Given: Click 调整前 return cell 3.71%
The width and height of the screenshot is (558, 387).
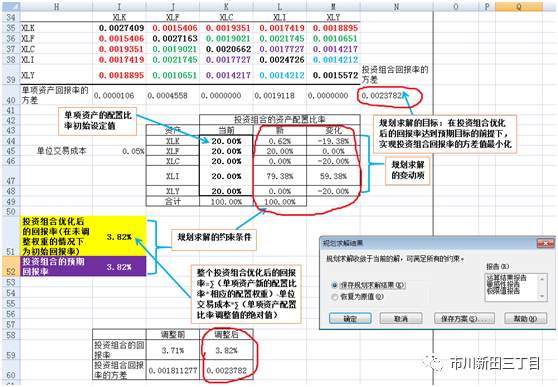Looking at the screenshot, I should [173, 350].
